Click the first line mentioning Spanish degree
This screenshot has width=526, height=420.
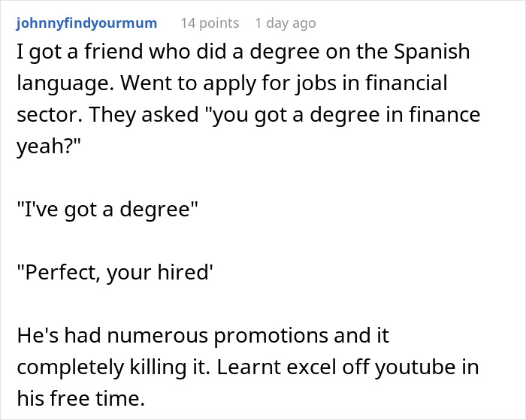[243, 53]
